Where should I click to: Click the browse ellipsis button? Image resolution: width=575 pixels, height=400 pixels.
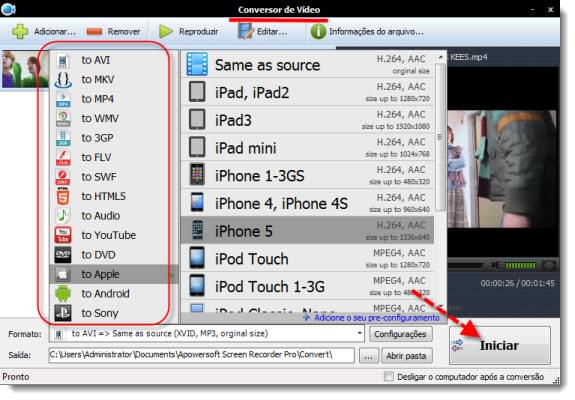(x=369, y=356)
